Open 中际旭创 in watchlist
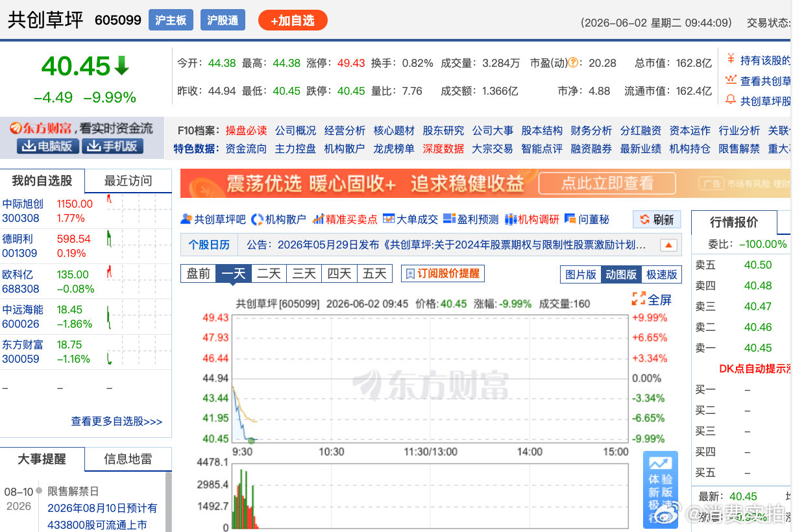Screen dimensions: 793x532 tap(23, 204)
